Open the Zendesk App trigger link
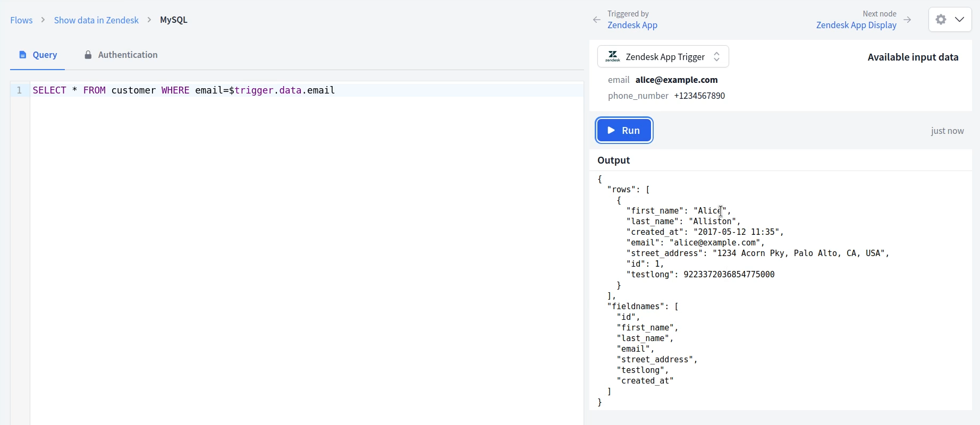The image size is (980, 425). [632, 25]
